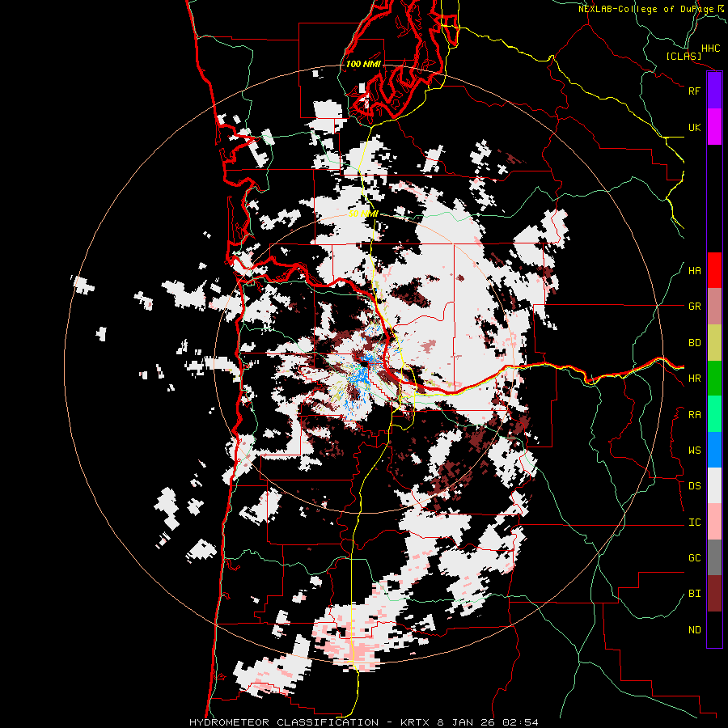Click the BD legend label

694,343
